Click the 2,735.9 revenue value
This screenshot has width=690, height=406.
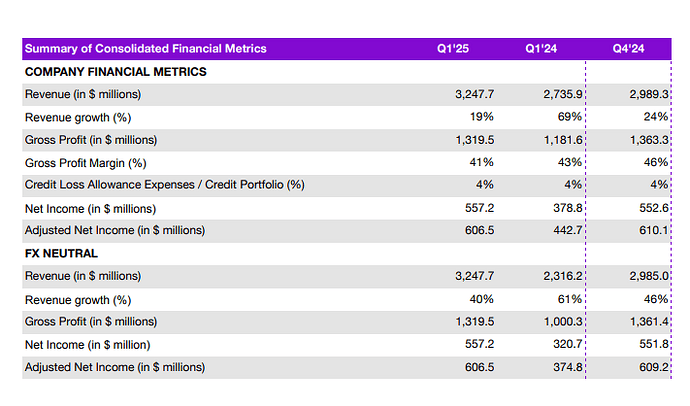click(x=561, y=94)
